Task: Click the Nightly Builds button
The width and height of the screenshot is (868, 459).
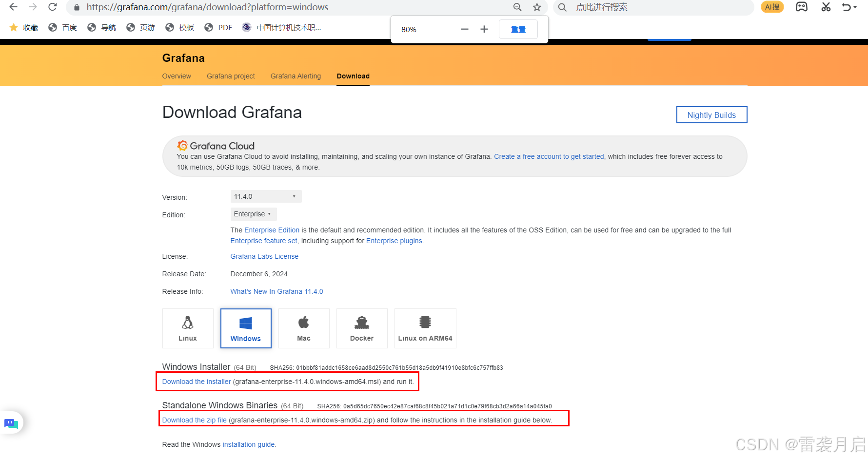Action: (x=711, y=115)
